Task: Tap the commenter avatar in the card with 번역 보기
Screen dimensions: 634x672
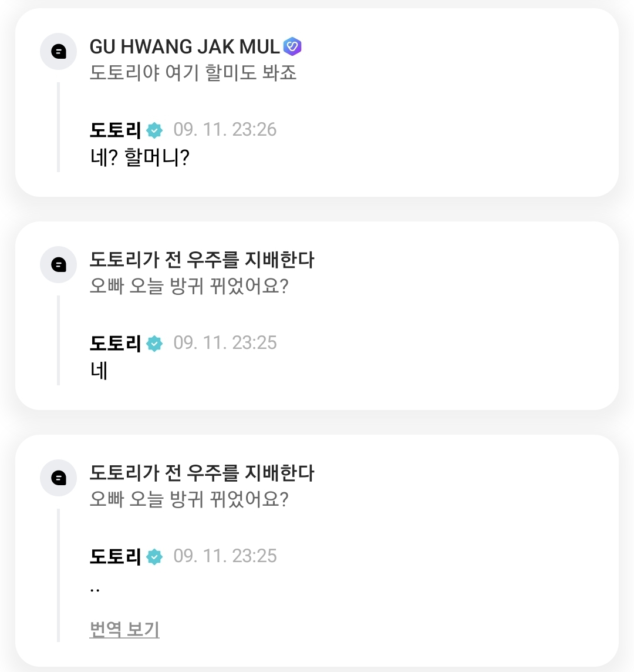Action: 59,478
